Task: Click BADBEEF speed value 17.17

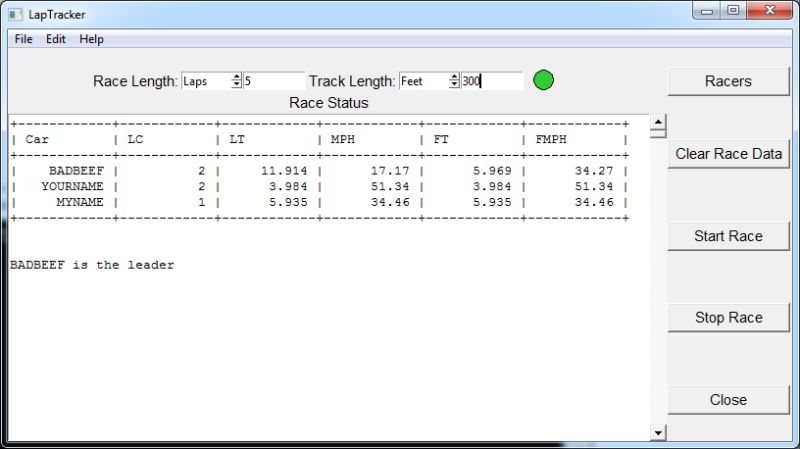Action: click(390, 170)
